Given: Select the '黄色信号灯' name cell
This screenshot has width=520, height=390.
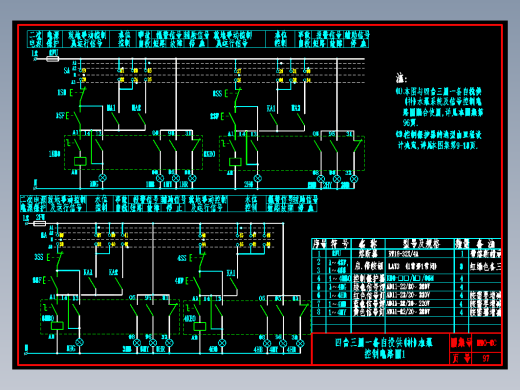Looking at the screenshot, I should pyautogui.click(x=368, y=312).
